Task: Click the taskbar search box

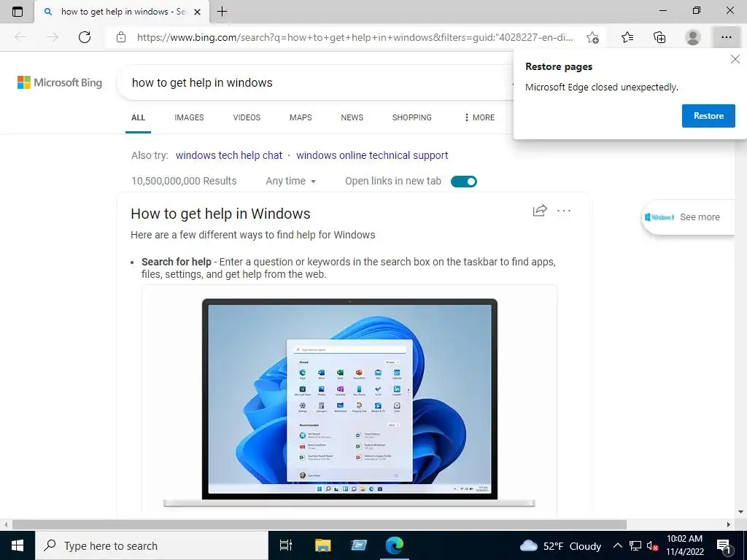Action: click(152, 545)
